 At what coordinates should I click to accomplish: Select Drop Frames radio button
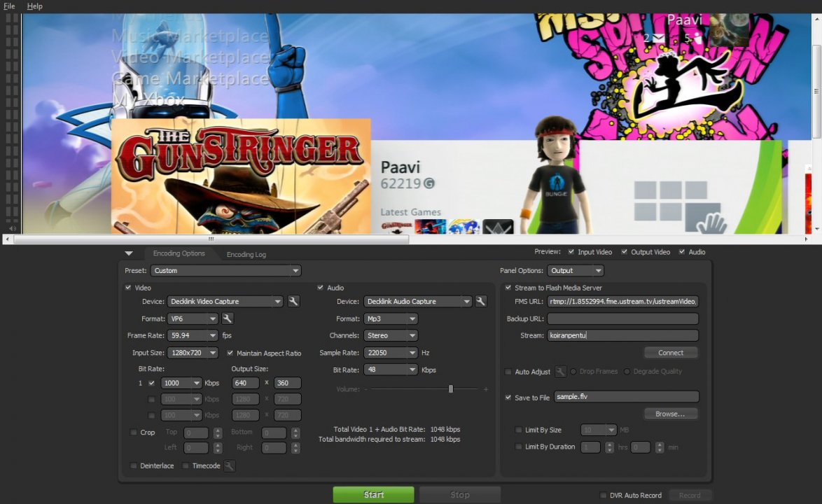click(x=573, y=372)
